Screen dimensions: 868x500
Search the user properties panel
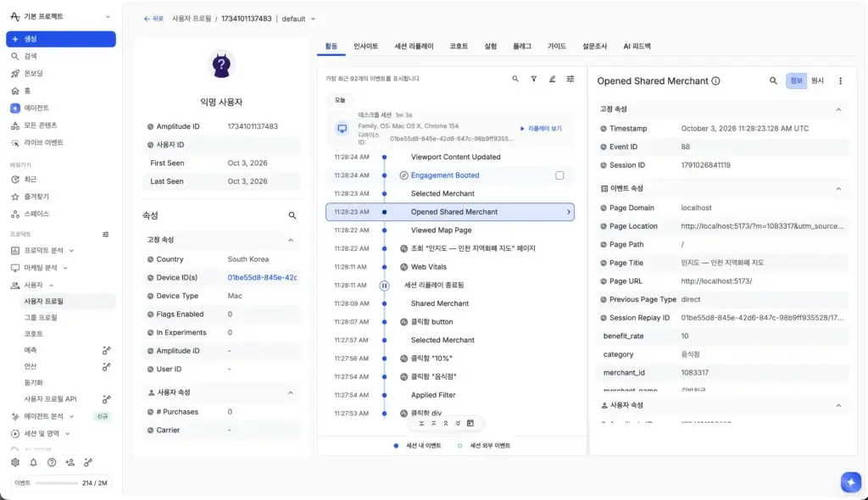click(x=292, y=215)
